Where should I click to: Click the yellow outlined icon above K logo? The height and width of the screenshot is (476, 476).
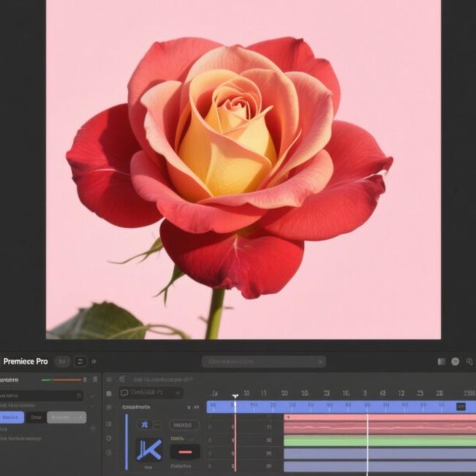[x=156, y=424]
